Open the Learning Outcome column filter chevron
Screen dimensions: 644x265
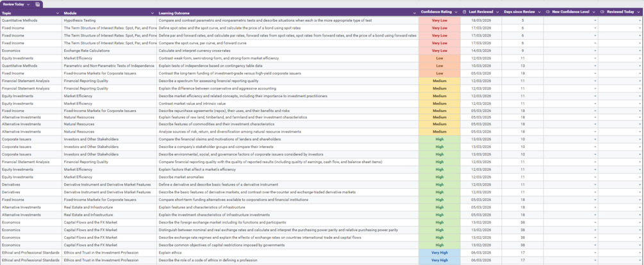(415, 13)
